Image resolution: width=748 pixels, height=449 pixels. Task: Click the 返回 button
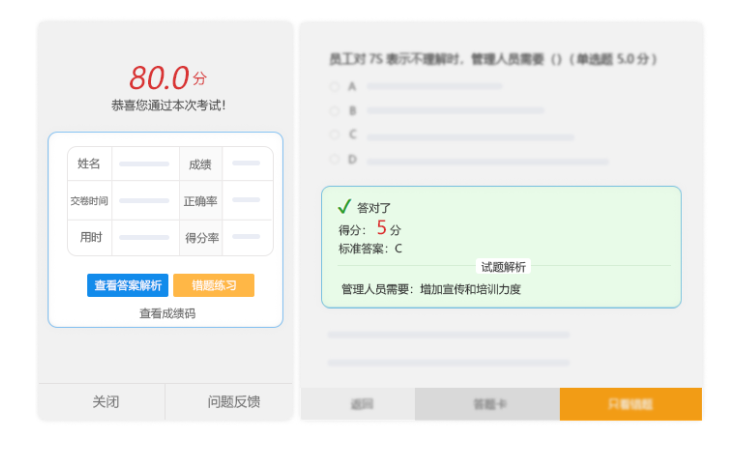[x=360, y=404]
